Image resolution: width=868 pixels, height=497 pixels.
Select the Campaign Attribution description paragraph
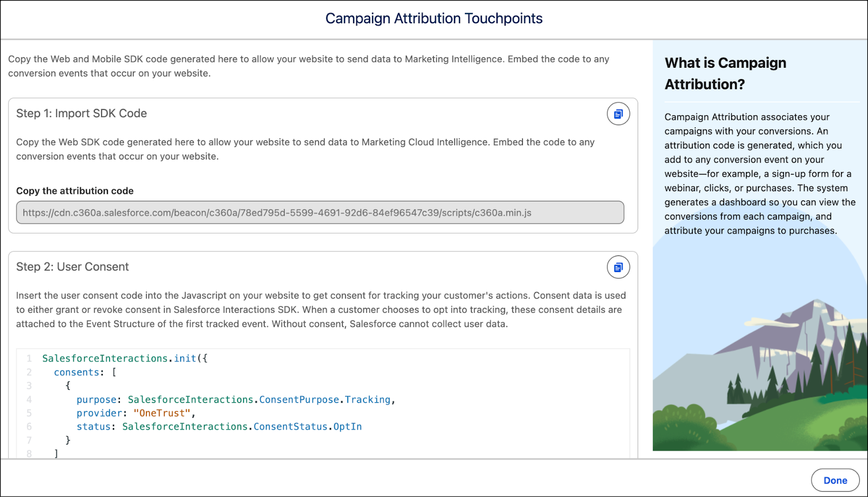(759, 173)
